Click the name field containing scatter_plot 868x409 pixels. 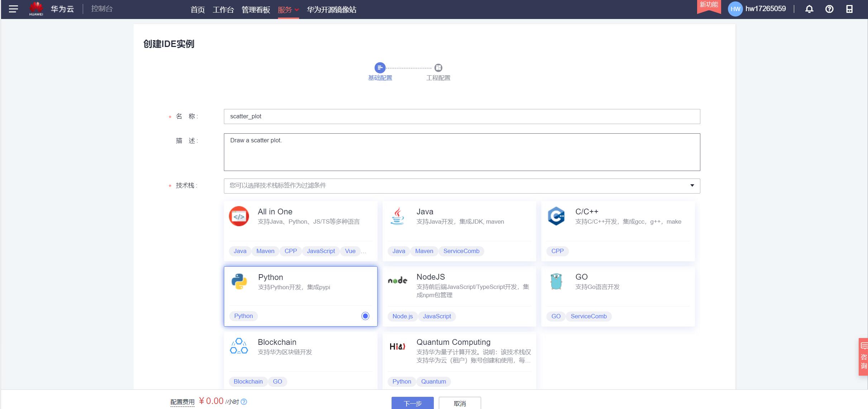[x=462, y=116]
